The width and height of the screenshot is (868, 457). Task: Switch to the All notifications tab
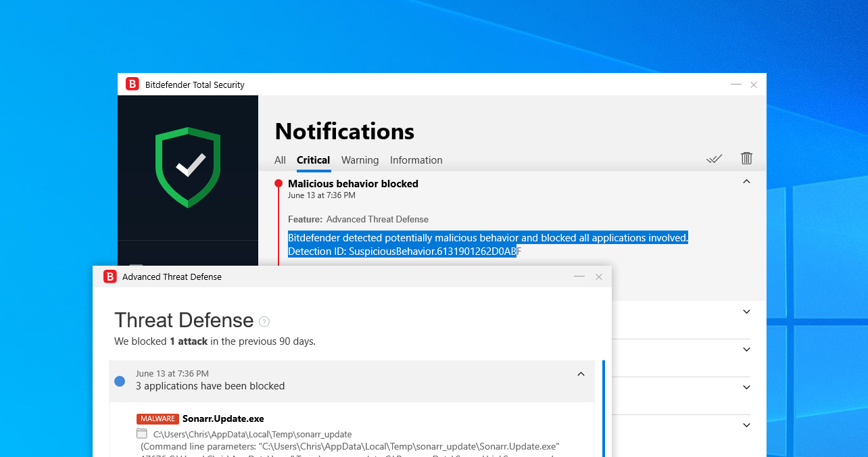pyautogui.click(x=280, y=160)
